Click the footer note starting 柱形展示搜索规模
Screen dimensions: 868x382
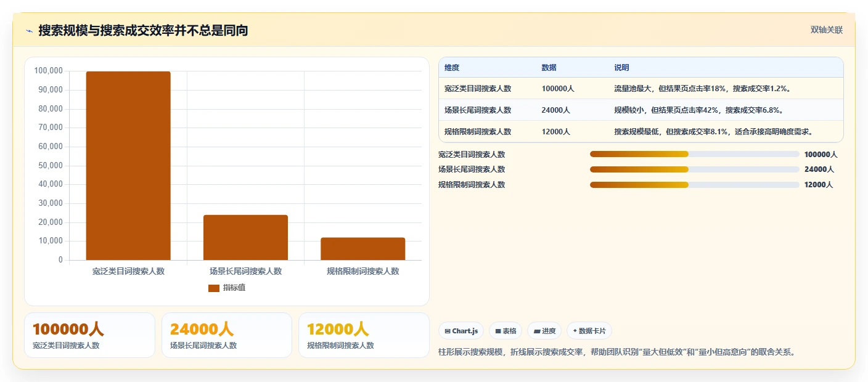tap(616, 352)
